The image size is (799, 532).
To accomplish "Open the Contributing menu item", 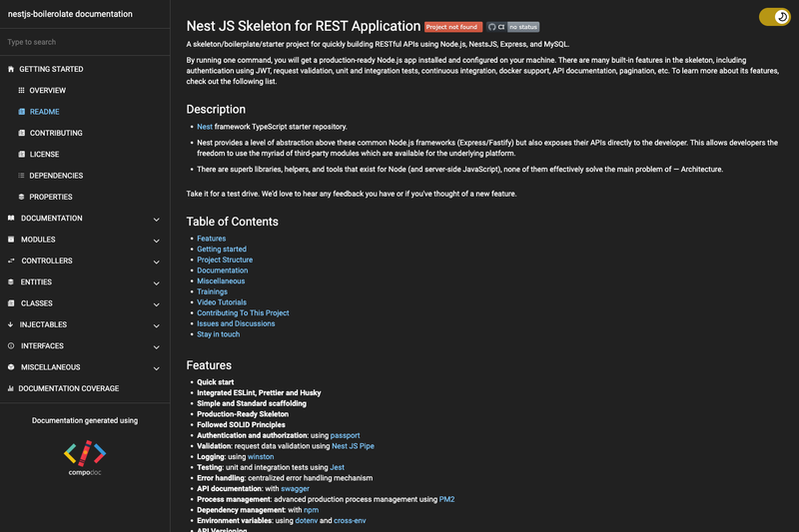I will (x=56, y=133).
